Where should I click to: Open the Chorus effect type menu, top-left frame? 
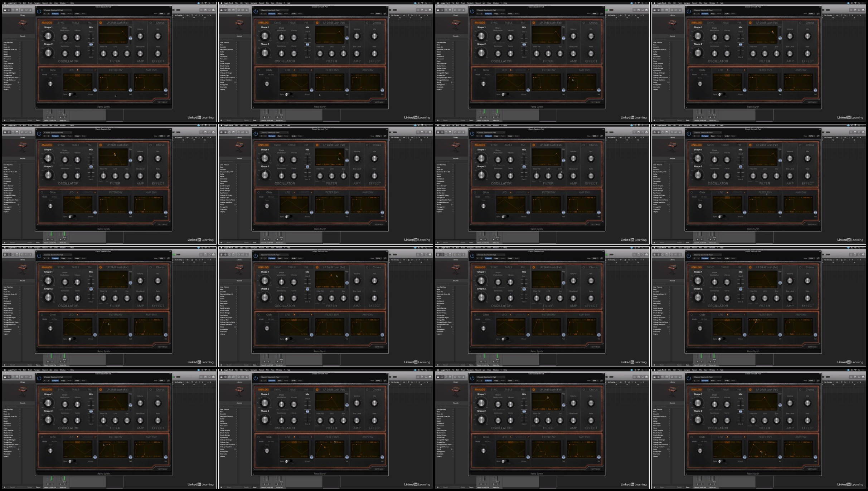[x=160, y=23]
